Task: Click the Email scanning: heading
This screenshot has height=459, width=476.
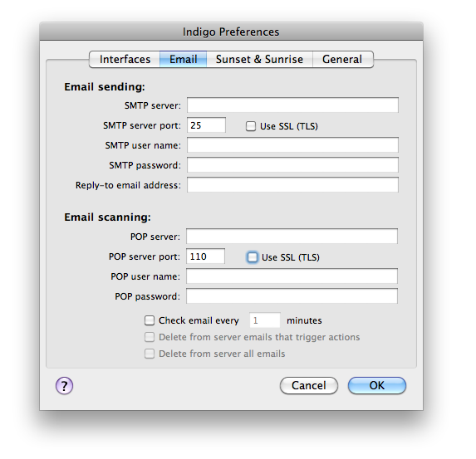Action: [x=107, y=217]
